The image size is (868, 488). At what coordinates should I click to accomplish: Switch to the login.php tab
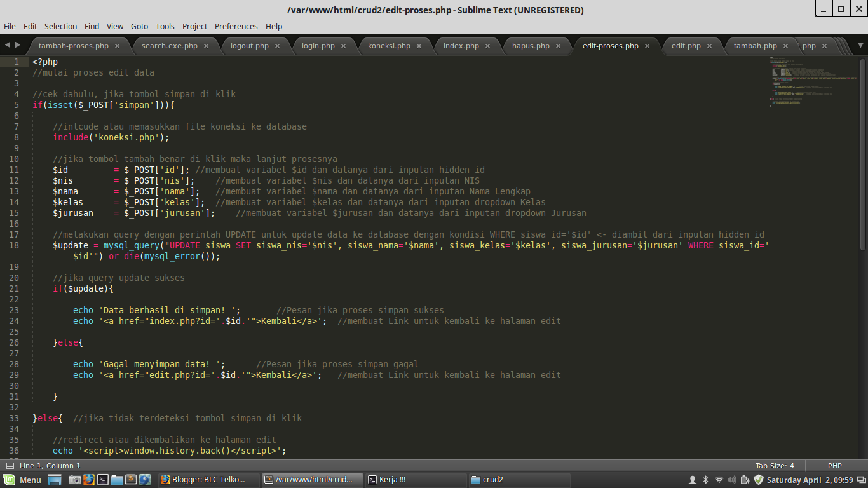pos(318,46)
